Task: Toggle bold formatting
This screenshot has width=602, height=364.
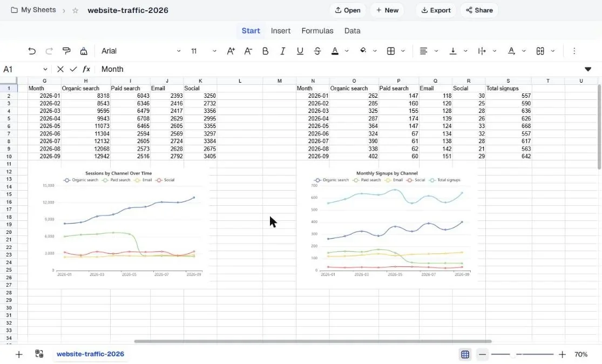Action: 265,51
